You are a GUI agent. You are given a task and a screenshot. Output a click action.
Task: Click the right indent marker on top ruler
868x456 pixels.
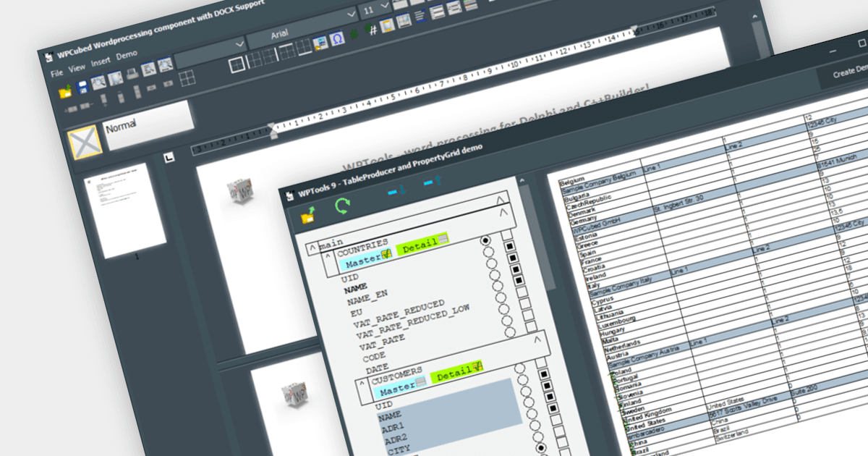(x=634, y=30)
